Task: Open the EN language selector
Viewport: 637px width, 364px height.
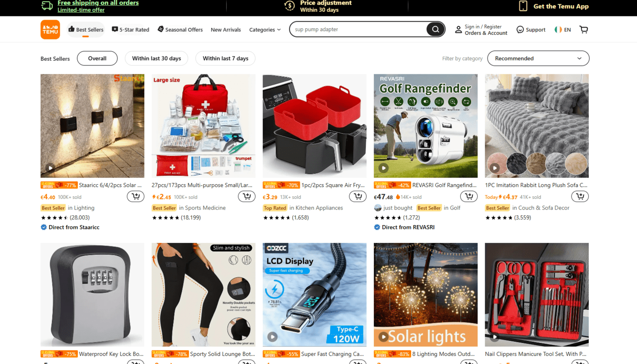Action: tap(563, 30)
